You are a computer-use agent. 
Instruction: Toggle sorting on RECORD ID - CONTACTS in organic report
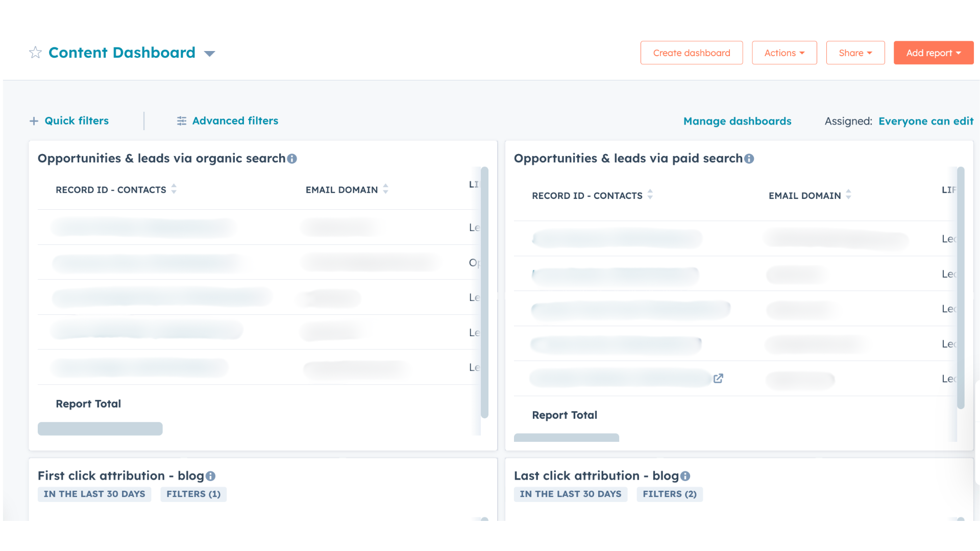174,189
